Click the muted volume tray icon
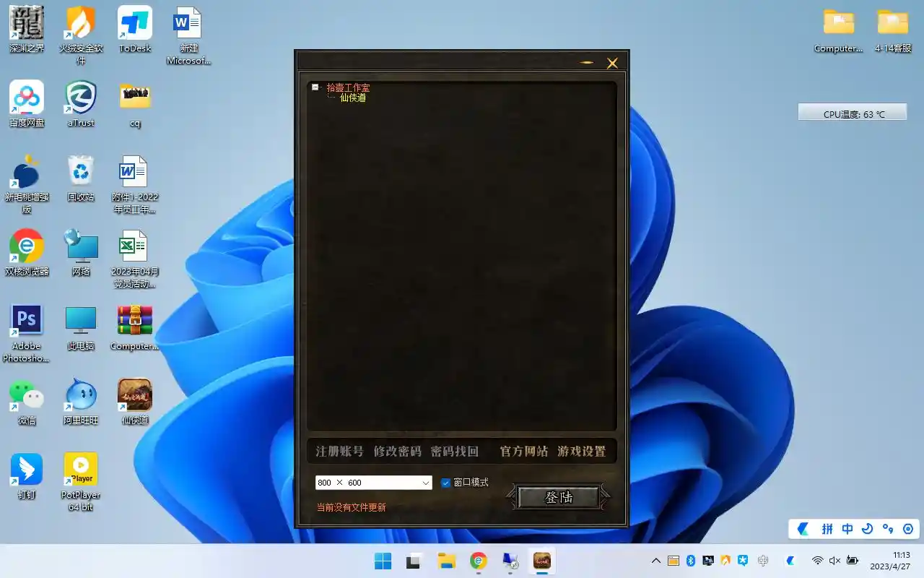This screenshot has height=578, width=924. [x=834, y=561]
